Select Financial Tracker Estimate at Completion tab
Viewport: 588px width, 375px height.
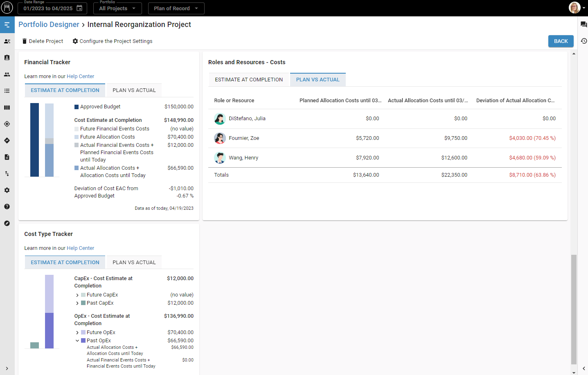click(65, 90)
